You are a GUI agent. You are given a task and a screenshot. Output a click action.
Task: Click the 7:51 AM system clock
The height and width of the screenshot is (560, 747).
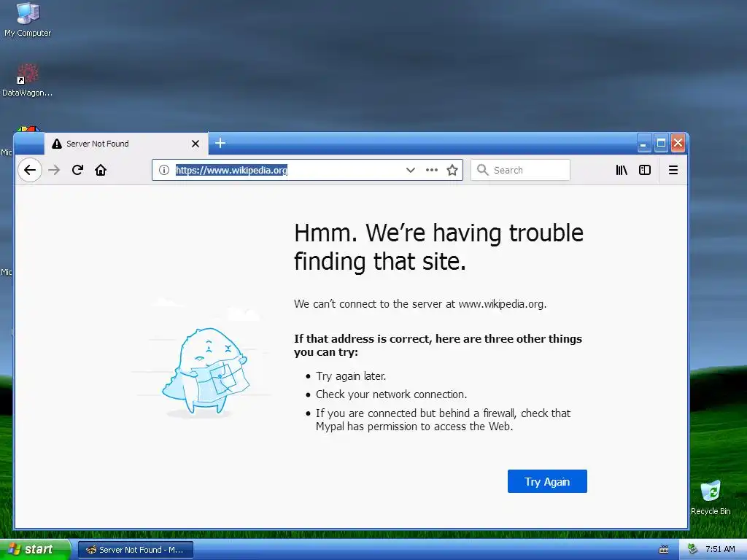pyautogui.click(x=720, y=549)
